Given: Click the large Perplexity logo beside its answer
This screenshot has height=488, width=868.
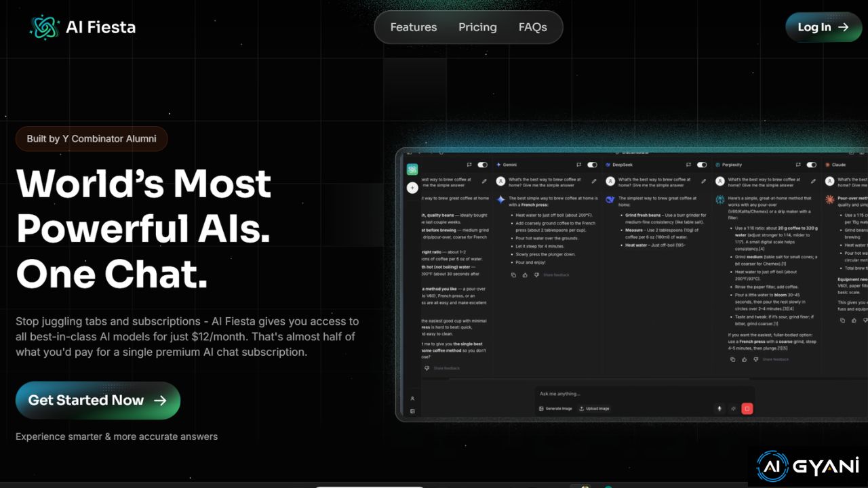Looking at the screenshot, I should pos(720,200).
